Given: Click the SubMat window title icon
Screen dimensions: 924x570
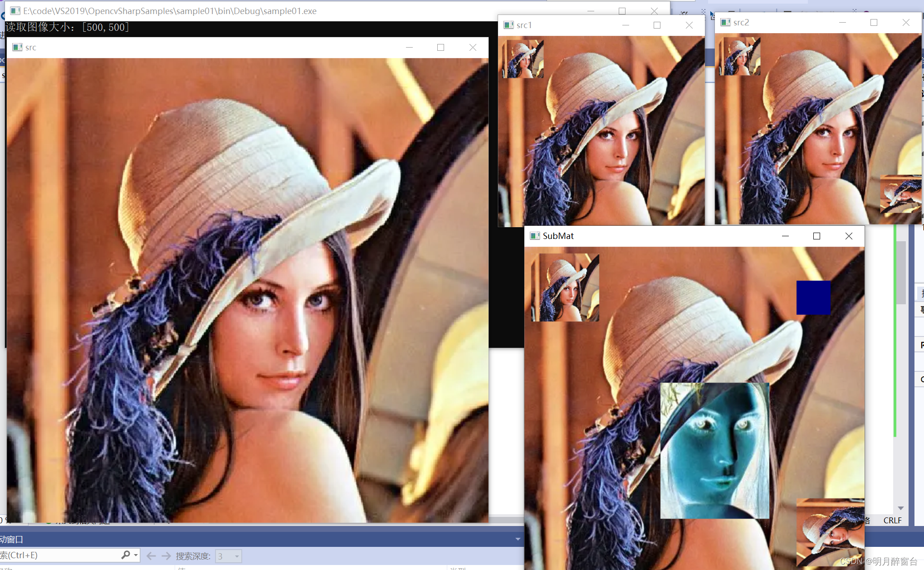Looking at the screenshot, I should (535, 236).
